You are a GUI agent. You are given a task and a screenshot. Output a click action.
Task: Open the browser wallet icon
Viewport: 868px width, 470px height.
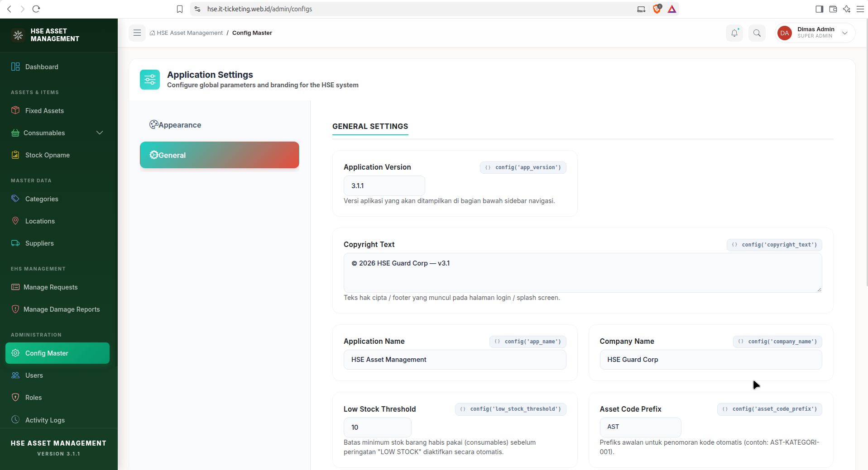pyautogui.click(x=833, y=9)
